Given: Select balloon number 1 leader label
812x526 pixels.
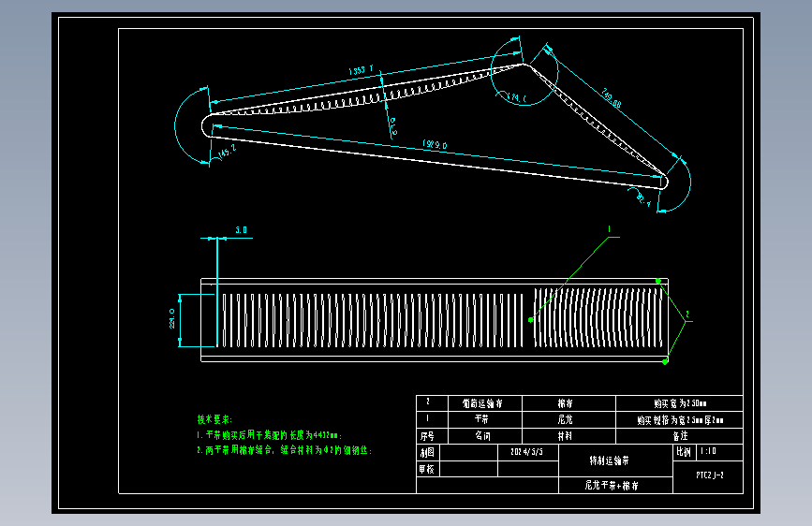Looking at the screenshot, I should point(610,228).
